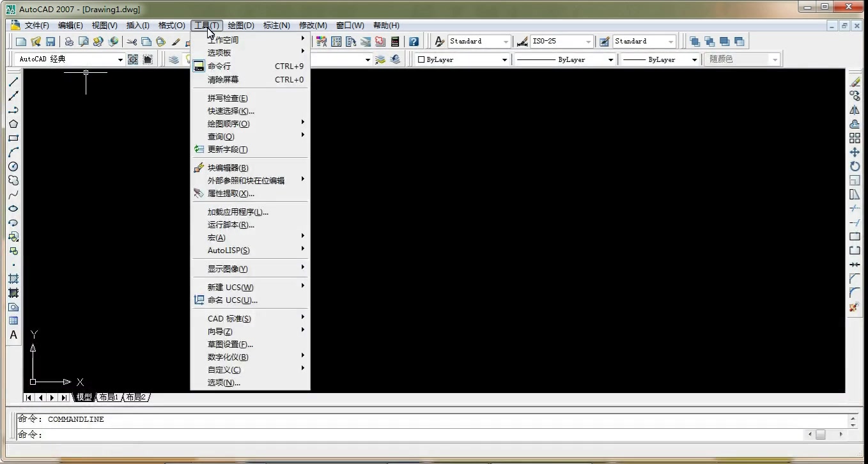868x464 pixels.
Task: Switch to the 布局1 layout tab
Action: [x=109, y=398]
